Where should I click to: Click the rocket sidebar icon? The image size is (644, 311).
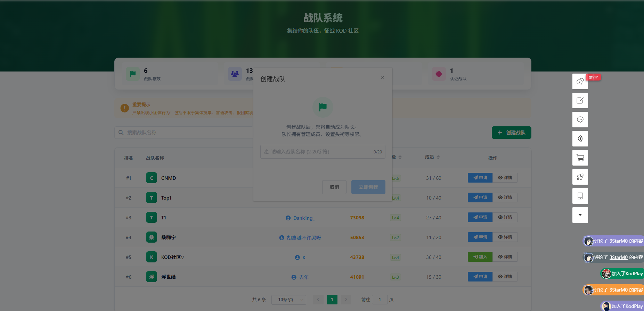click(x=580, y=177)
